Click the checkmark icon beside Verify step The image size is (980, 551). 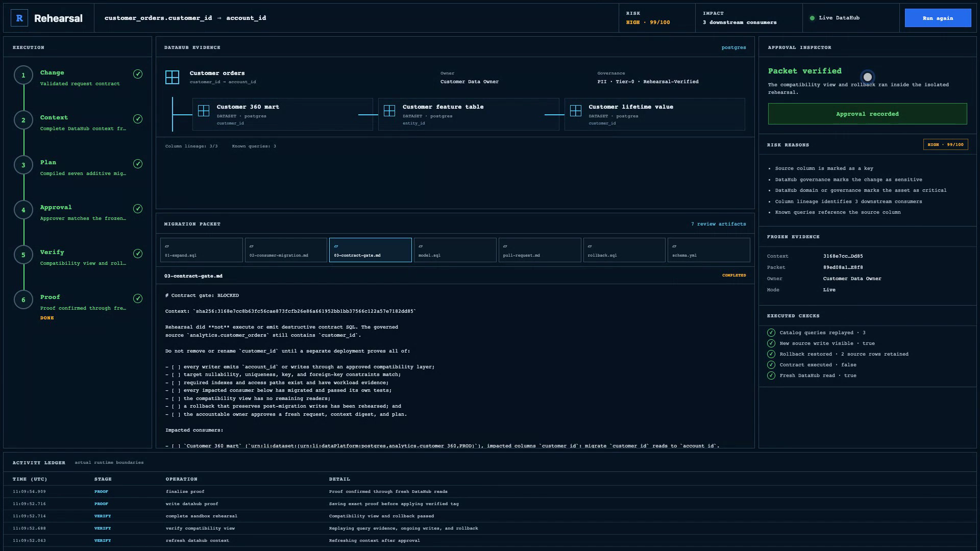point(138,254)
